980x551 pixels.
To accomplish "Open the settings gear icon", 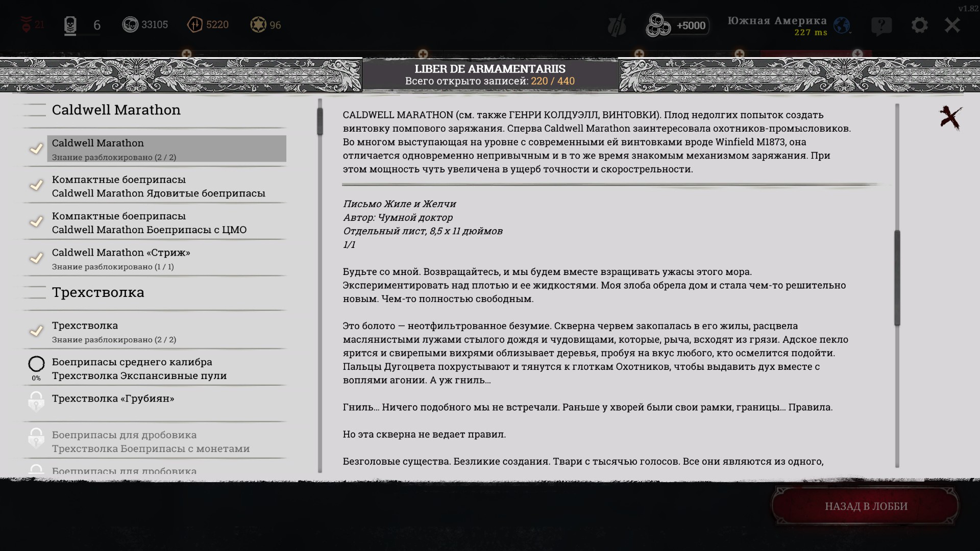I will 919,25.
